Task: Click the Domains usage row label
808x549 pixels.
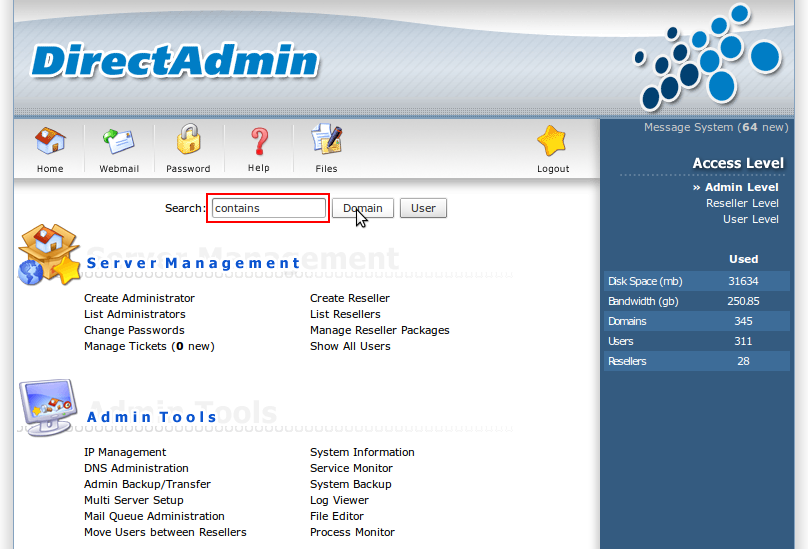Action: (x=627, y=321)
